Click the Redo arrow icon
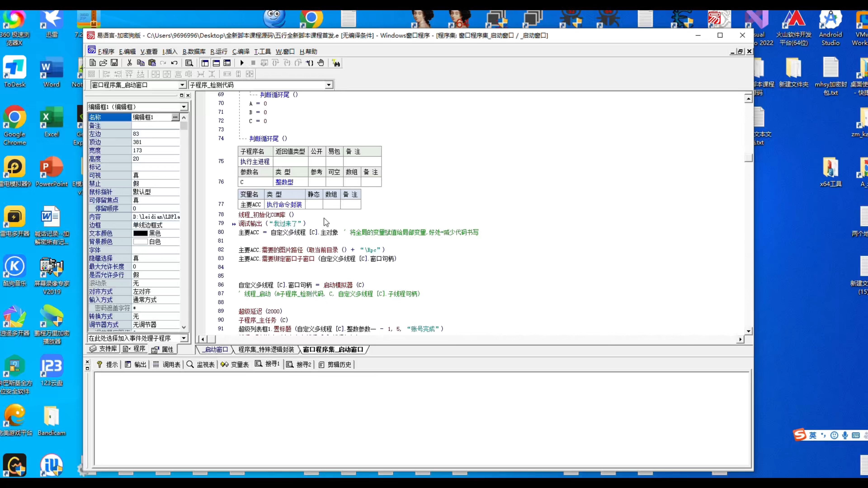Screen dimensions: 868x488 [x=163, y=63]
